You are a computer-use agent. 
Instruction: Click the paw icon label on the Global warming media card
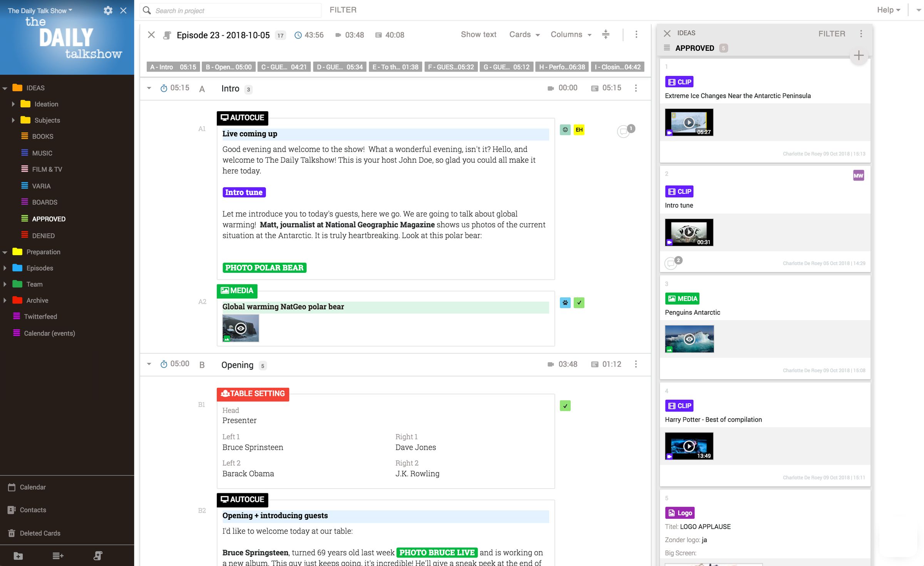coord(565,303)
